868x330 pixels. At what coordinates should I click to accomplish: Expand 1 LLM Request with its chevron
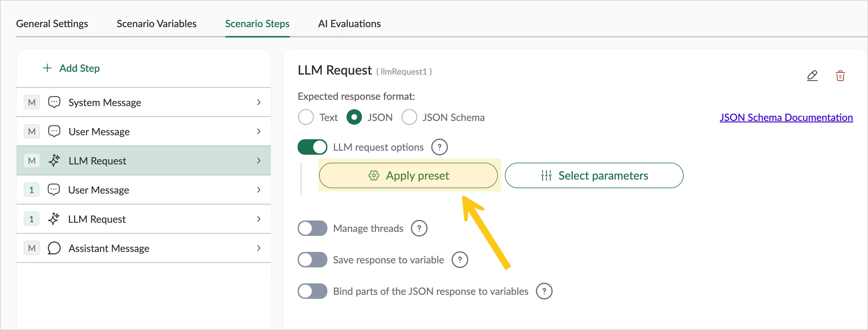coord(258,219)
